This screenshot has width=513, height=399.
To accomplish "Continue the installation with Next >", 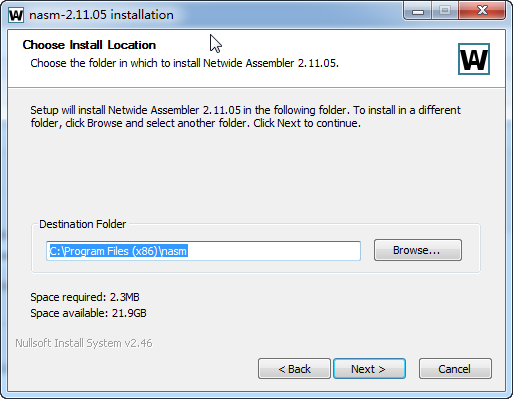I will coord(369,369).
